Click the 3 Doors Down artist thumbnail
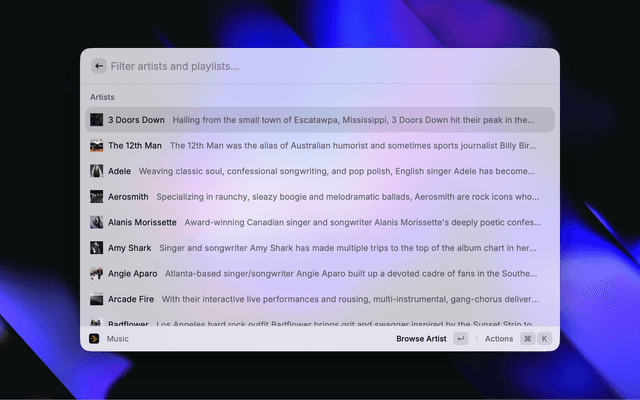Image resolution: width=640 pixels, height=400 pixels. pyautogui.click(x=96, y=120)
